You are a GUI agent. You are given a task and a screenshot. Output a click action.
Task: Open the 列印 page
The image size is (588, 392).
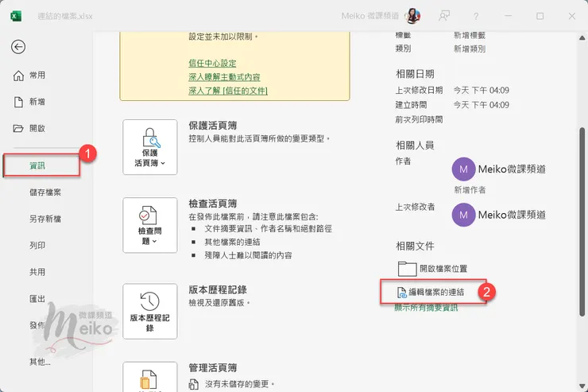(37, 246)
